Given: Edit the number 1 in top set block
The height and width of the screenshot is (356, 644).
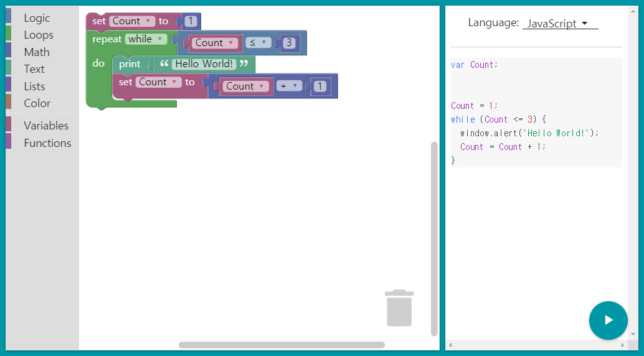Looking at the screenshot, I should pyautogui.click(x=191, y=21).
